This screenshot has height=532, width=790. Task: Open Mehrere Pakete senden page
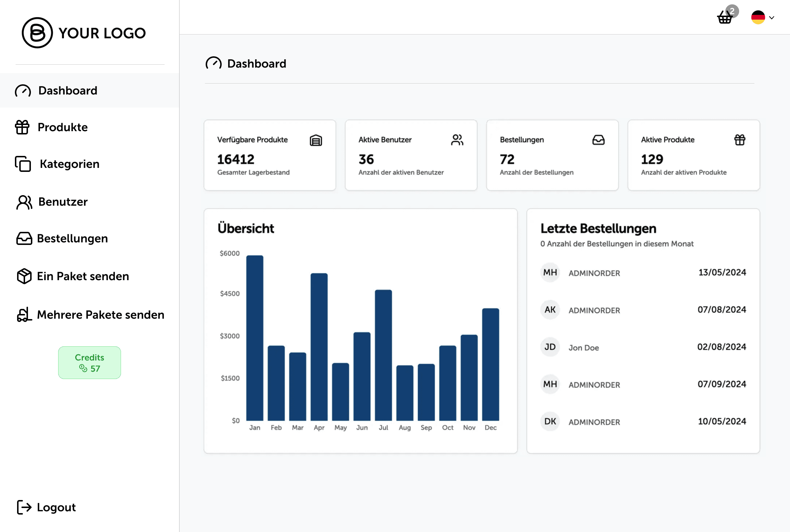100,315
